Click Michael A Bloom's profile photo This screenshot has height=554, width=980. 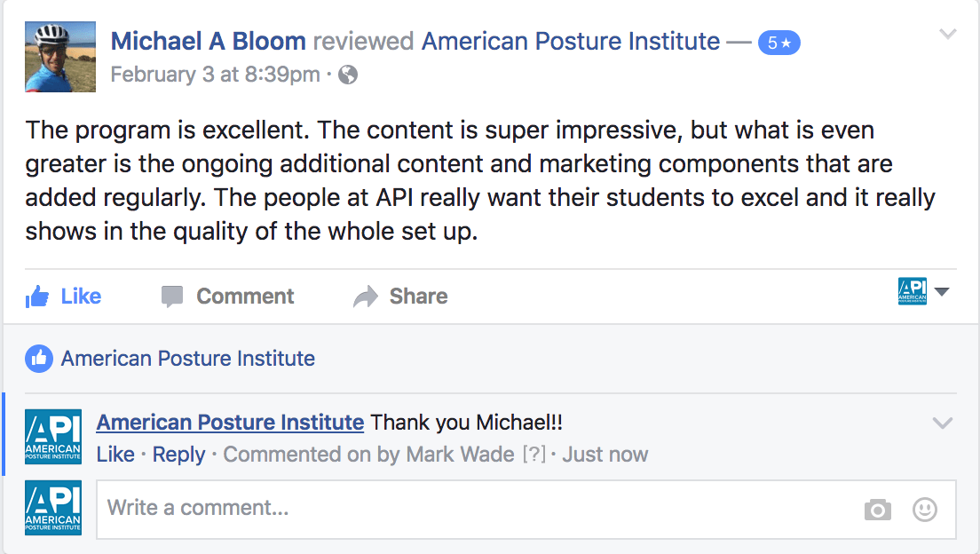pos(60,57)
